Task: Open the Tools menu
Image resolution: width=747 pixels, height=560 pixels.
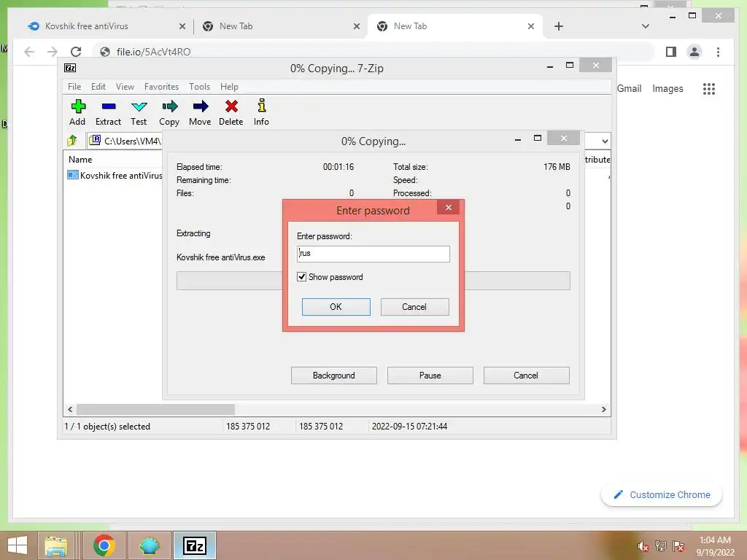Action: 199,87
